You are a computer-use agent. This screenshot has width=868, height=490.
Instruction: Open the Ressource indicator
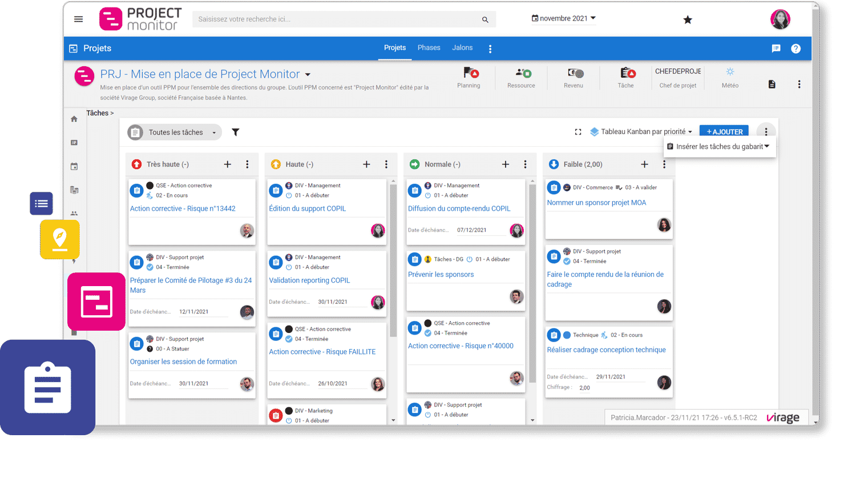click(x=521, y=78)
